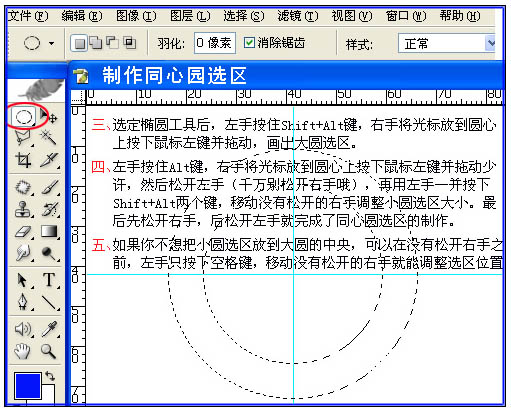Select the Gradient tool
This screenshot has height=411, width=511.
pos(49,232)
